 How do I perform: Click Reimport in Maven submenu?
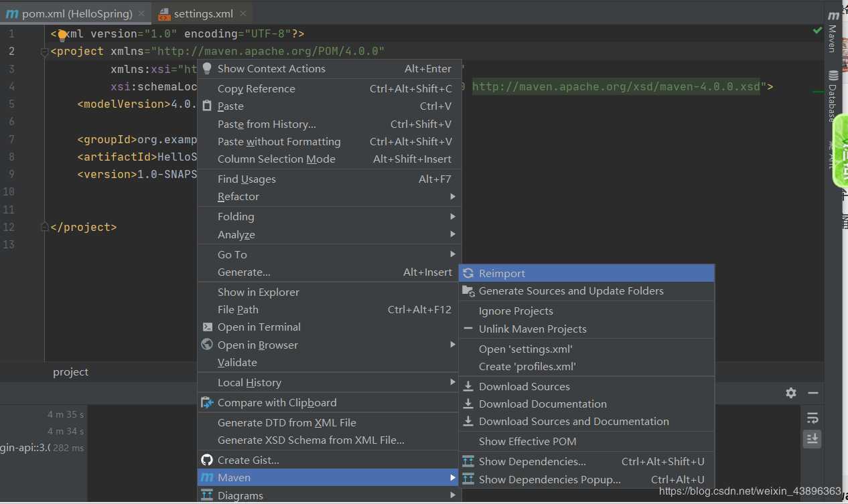pos(587,273)
